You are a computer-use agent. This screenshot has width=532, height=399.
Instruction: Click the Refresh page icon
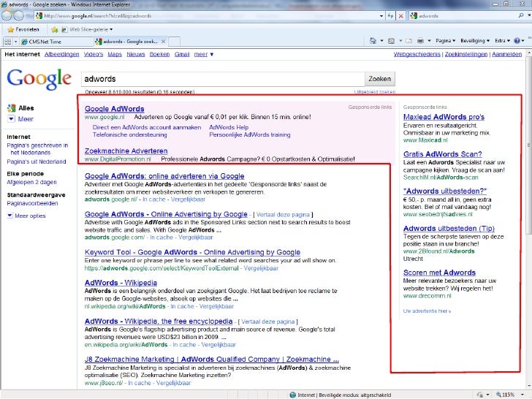pyautogui.click(x=390, y=15)
